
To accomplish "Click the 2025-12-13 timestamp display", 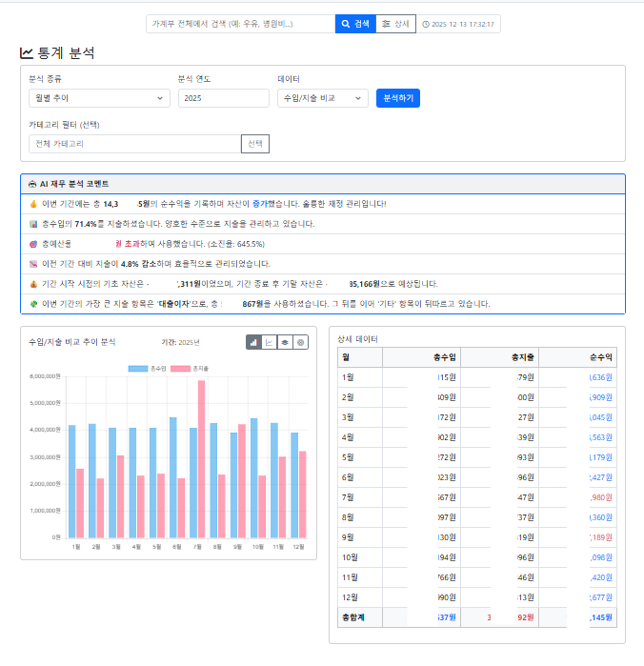I will click(458, 24).
